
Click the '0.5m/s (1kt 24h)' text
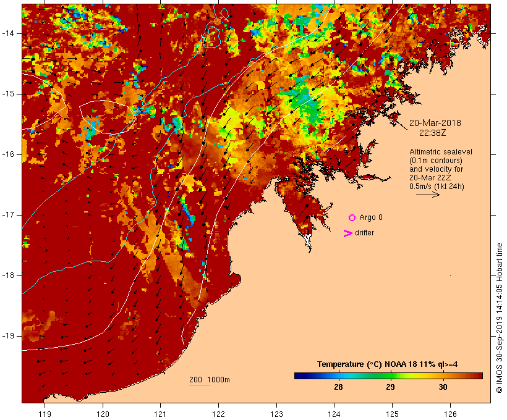(x=437, y=187)
